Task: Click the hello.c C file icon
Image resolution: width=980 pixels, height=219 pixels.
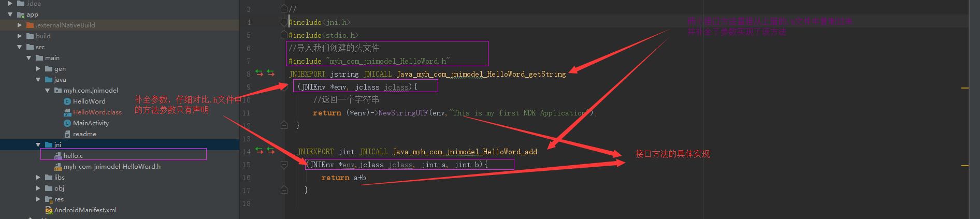Action: (x=58, y=155)
